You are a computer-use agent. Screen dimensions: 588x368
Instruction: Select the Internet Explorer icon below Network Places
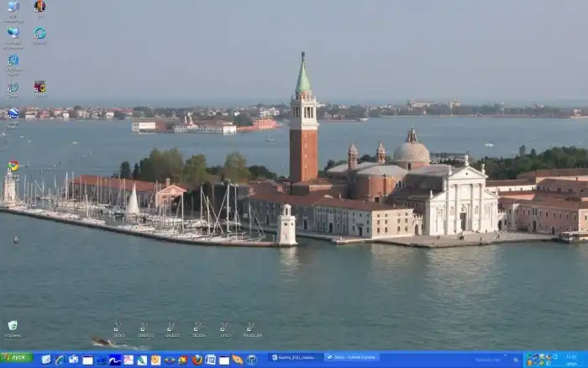click(x=13, y=60)
